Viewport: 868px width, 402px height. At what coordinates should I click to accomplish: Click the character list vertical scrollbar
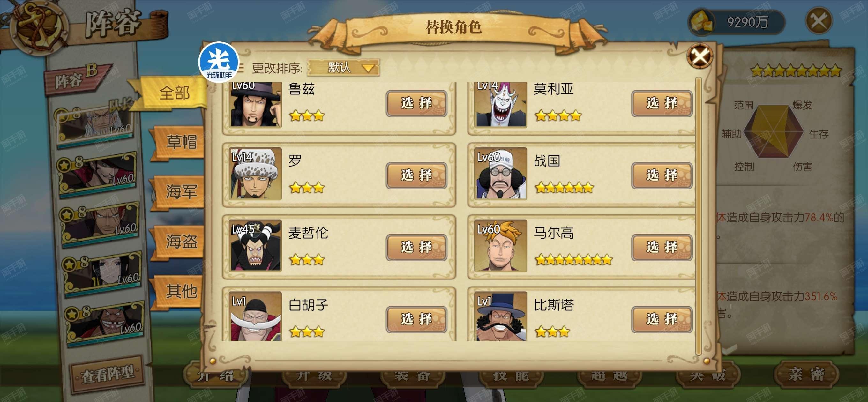pyautogui.click(x=699, y=216)
